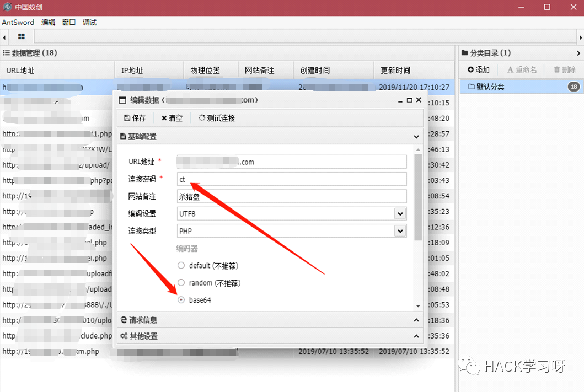584x392 pixels.
Task: Click the right tab scroll arrow
Action: coord(580,37)
